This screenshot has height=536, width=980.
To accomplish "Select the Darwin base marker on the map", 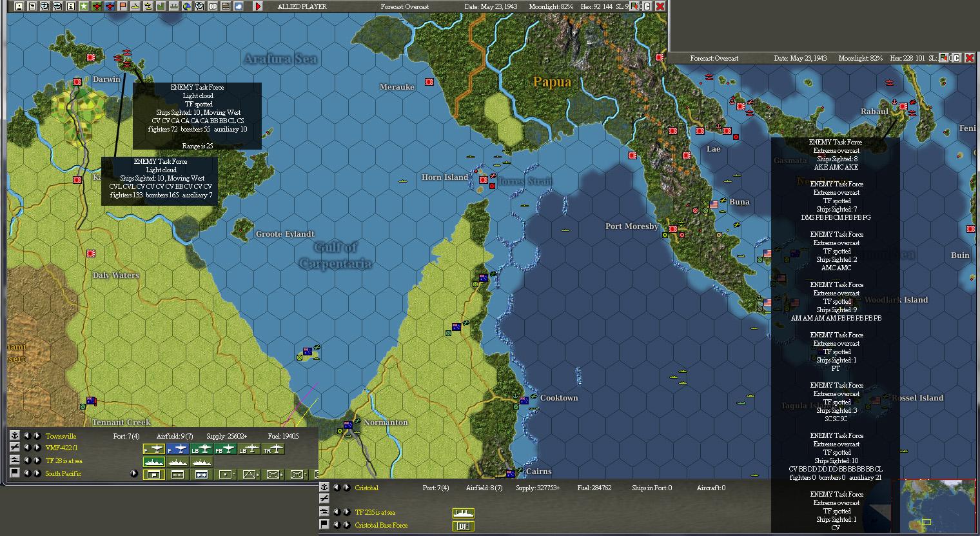I will pyautogui.click(x=77, y=82).
